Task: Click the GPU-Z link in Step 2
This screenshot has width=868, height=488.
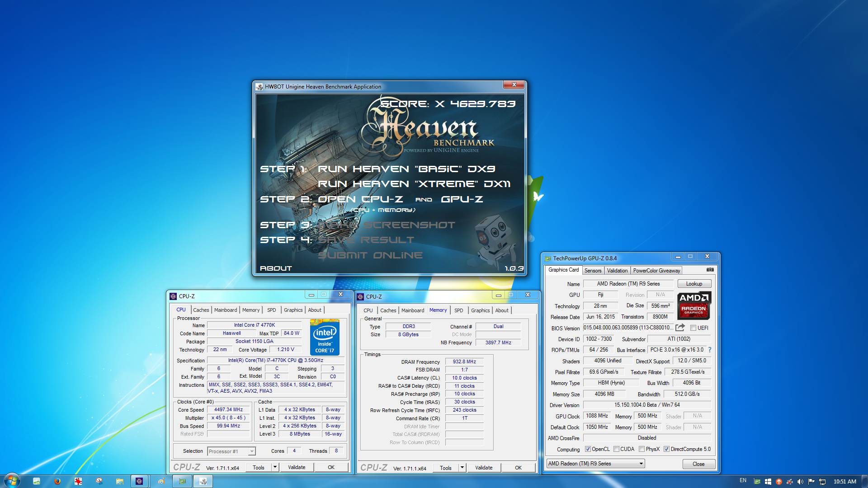Action: [462, 199]
